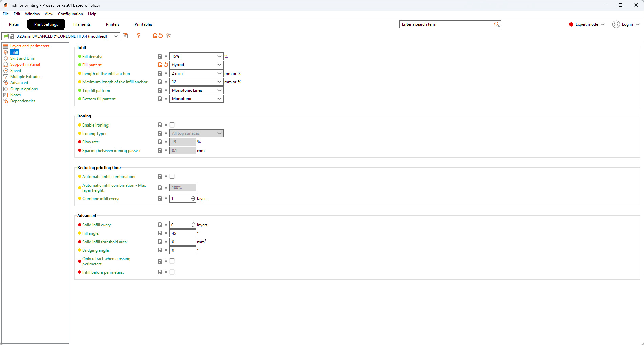Switch to the Printers tab
644x345 pixels.
tap(113, 24)
